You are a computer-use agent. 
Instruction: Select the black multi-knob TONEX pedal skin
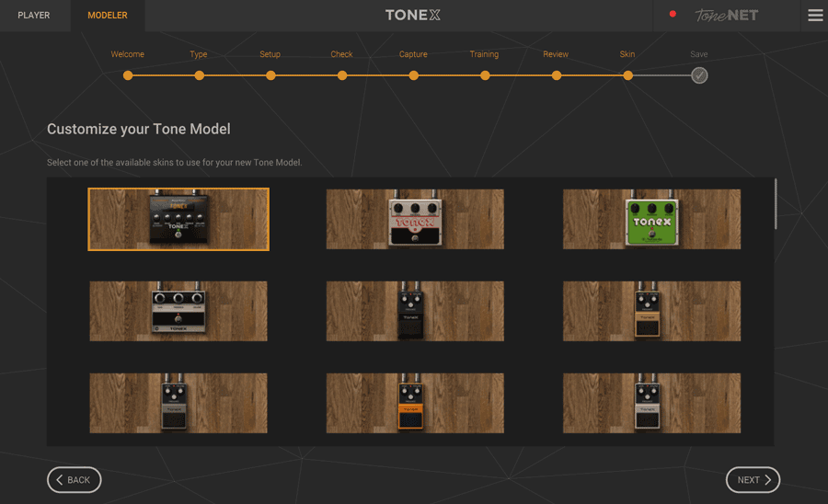pyautogui.click(x=178, y=219)
